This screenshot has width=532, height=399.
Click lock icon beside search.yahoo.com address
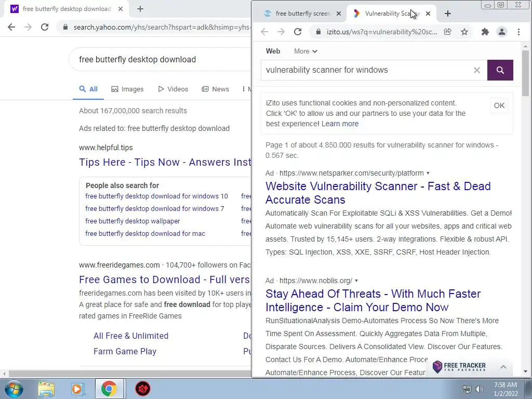[x=65, y=27]
